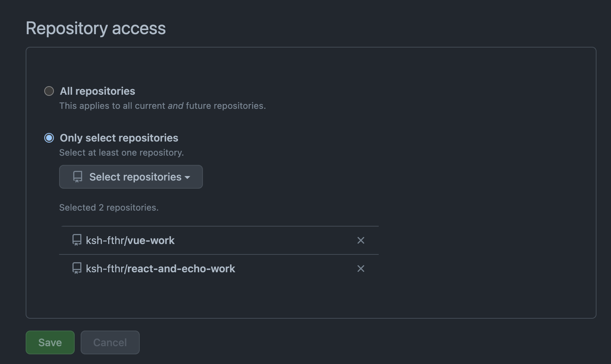611x364 pixels.
Task: Select the Only select repositories radio button
Action: coord(49,138)
